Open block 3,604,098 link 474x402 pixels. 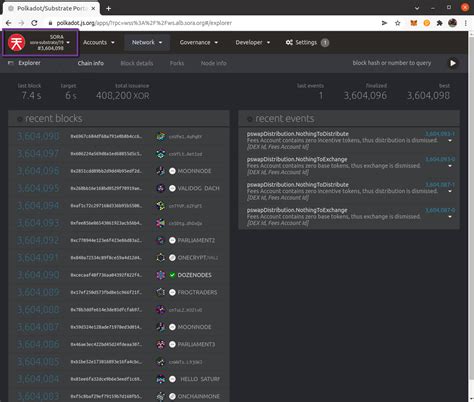(x=38, y=136)
